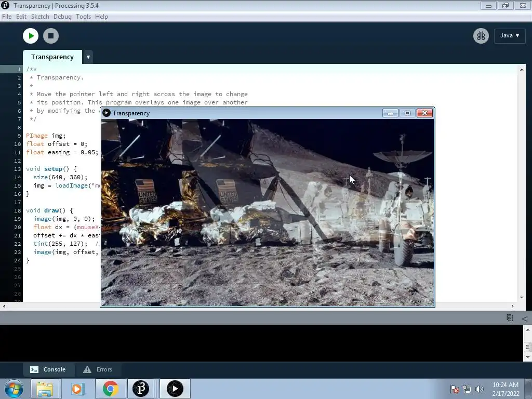Image resolution: width=532 pixels, height=399 pixels.
Task: Click the comment line starting 'Move the pointer left'
Action: pos(139,94)
